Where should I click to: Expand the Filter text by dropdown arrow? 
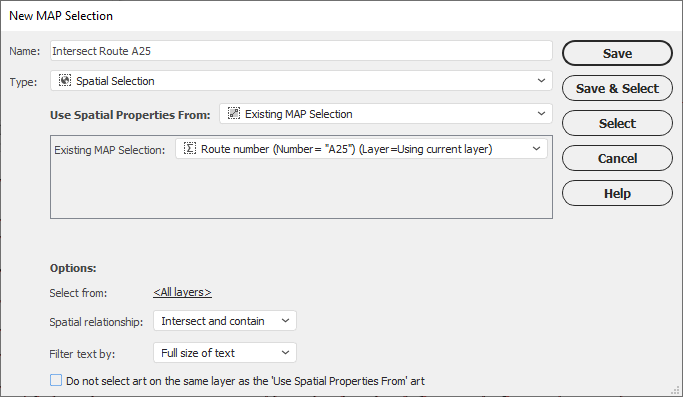click(285, 353)
